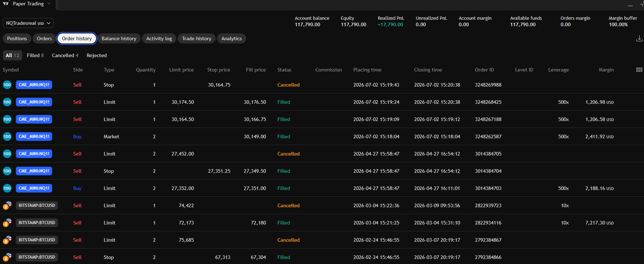This screenshot has width=644, height=264.
Task: Click Margin buffer value 100.00%
Action: pyautogui.click(x=618, y=24)
